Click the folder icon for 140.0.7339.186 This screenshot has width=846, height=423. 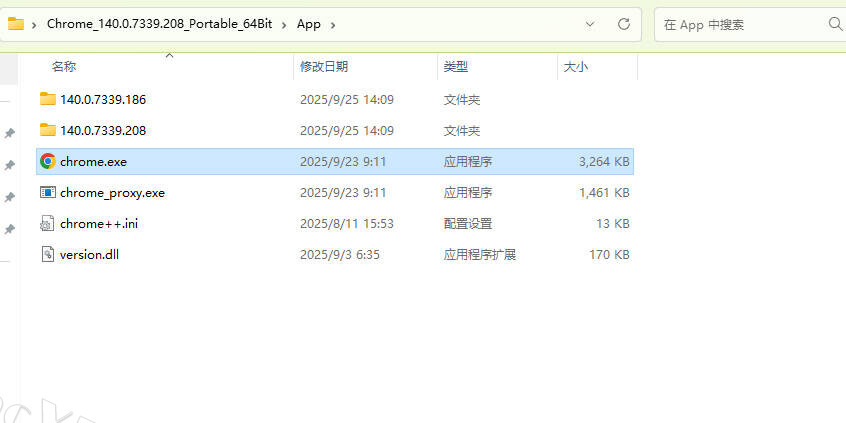coord(47,99)
